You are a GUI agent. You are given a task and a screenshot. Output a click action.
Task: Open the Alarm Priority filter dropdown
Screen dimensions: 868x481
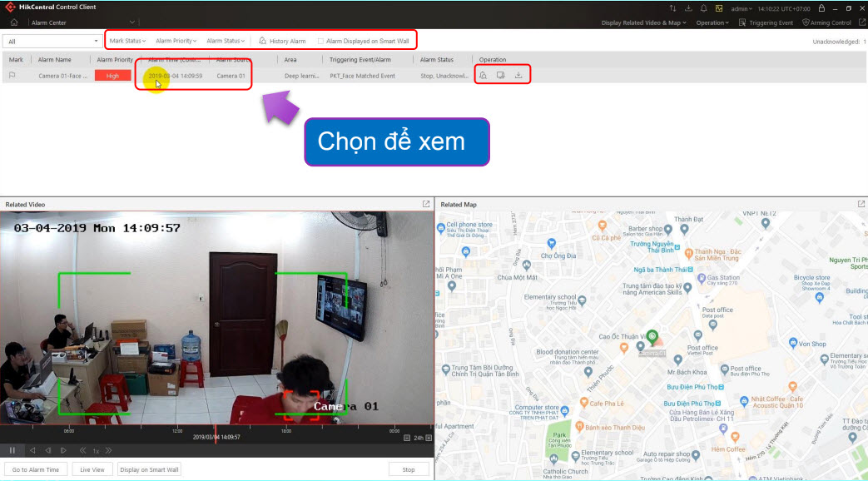tap(176, 41)
